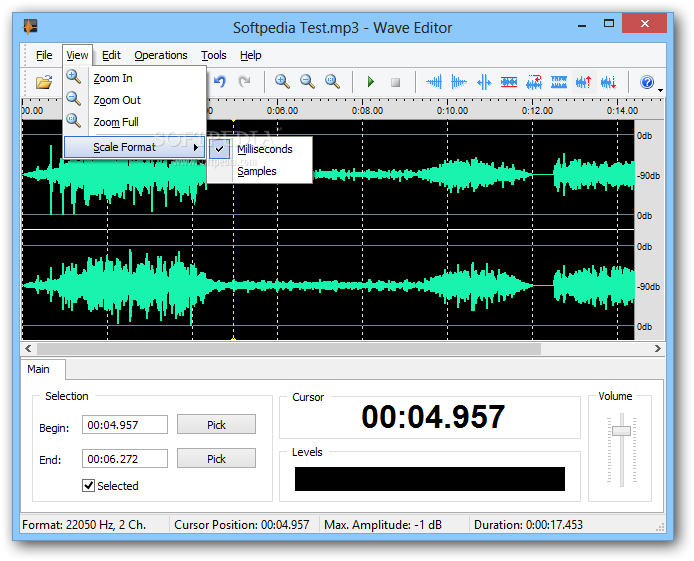The image size is (694, 561).
Task: Click the End time input field
Action: [x=124, y=459]
